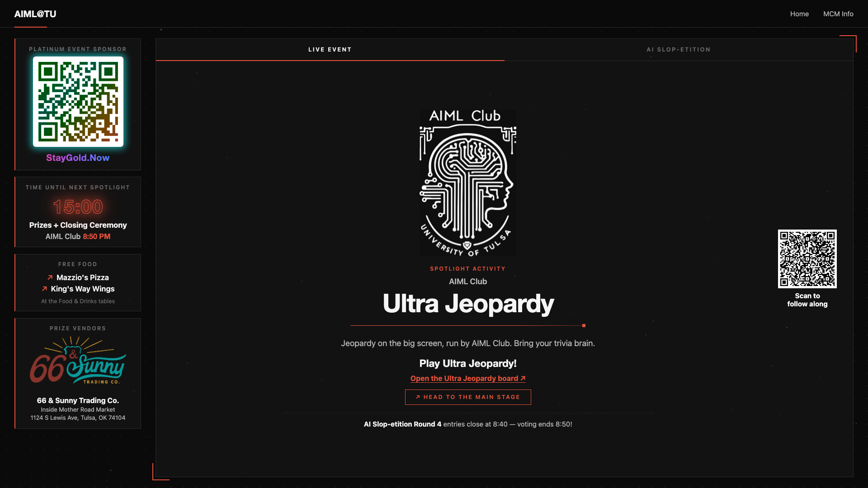Open the StayGold.Now sponsor link

tap(78, 158)
